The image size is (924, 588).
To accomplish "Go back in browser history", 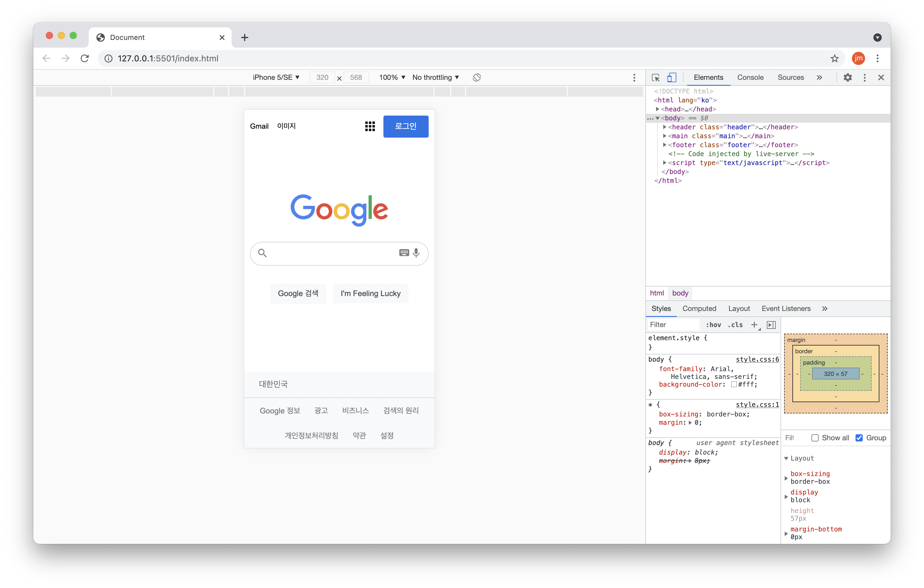I will (x=46, y=58).
